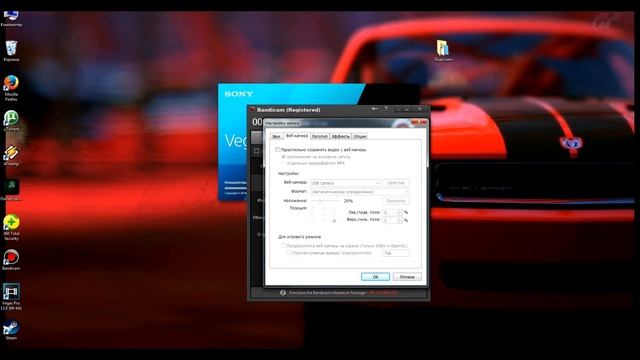Image resolution: width=640 pixels, height=360 pixels.
Task: Close the Bandicam main window
Action: tap(420, 109)
